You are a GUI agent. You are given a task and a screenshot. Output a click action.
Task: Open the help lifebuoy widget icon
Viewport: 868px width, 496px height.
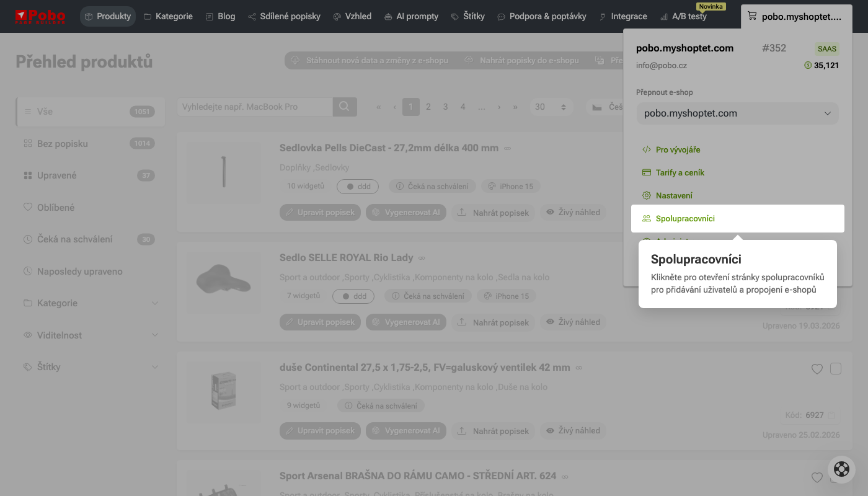tap(841, 469)
